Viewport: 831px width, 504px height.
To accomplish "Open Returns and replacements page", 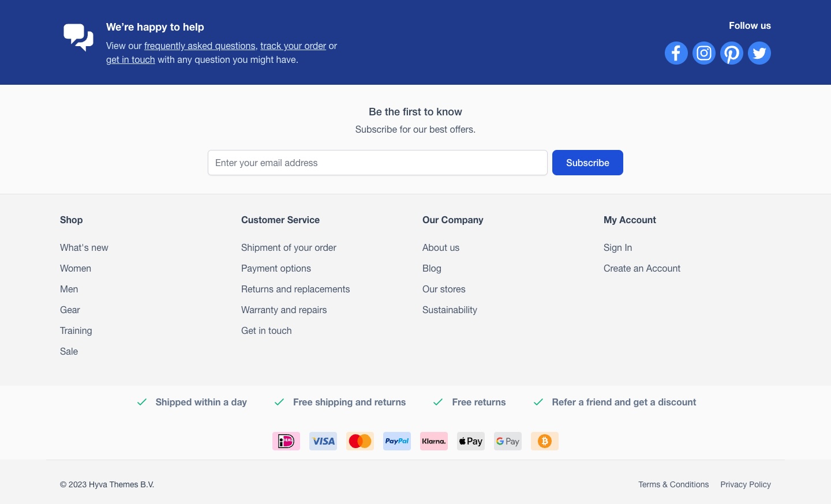I will pos(295,289).
